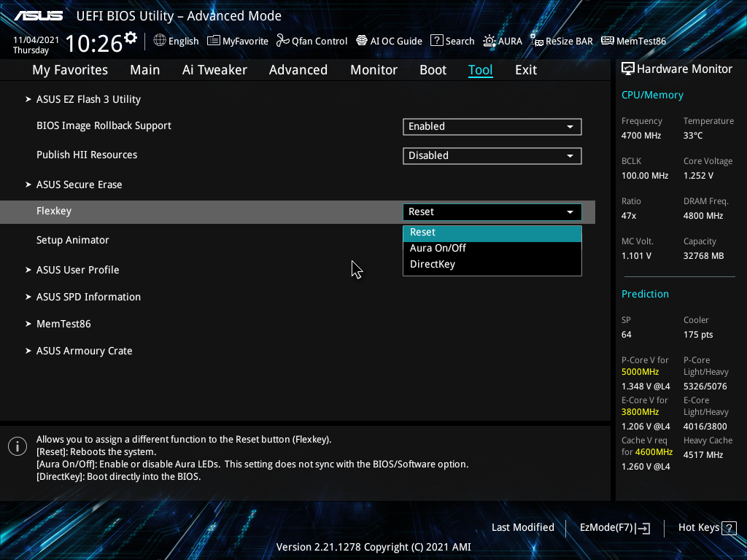Expand ASUS SPD Information
The height and width of the screenshot is (560, 747).
click(88, 297)
